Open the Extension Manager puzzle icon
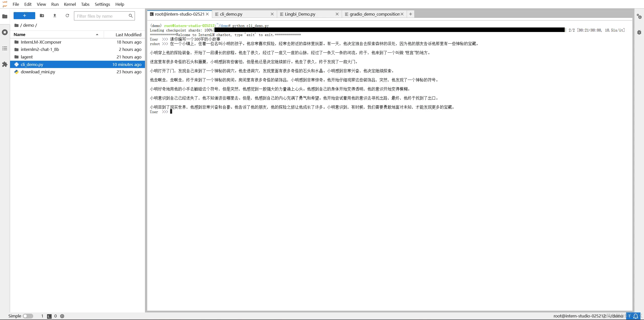Image resolution: width=644 pixels, height=320 pixels. point(5,65)
